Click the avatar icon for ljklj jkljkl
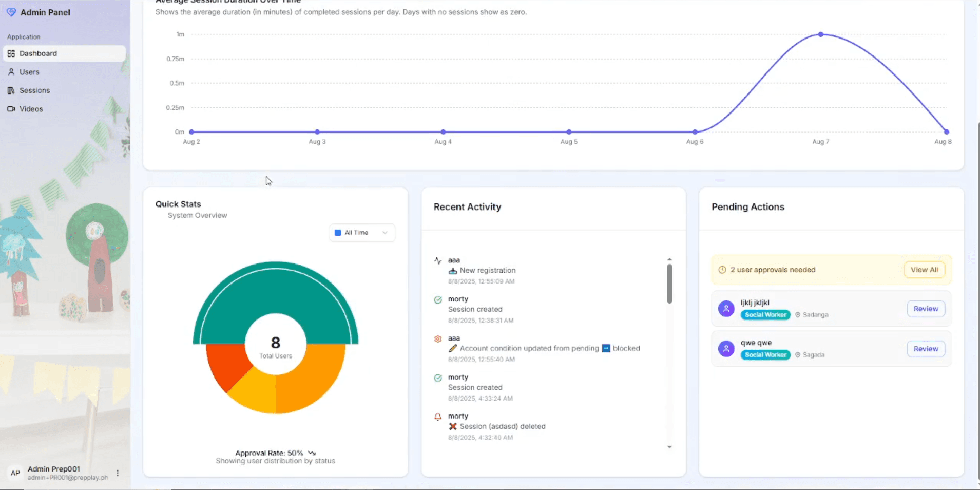The width and height of the screenshot is (980, 490). coord(726,309)
